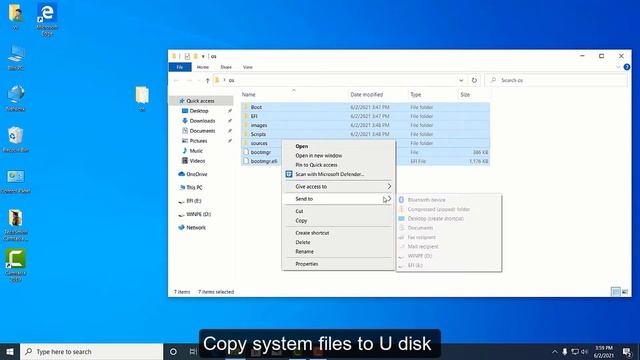Refresh the os folder view
The image size is (640, 360).
point(474,80)
